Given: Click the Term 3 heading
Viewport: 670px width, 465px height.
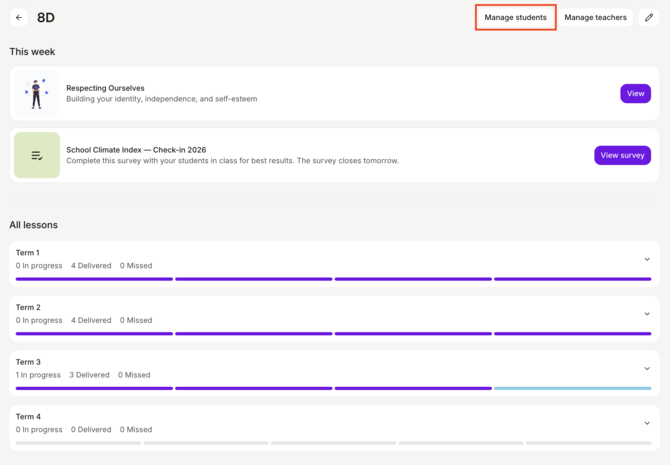Looking at the screenshot, I should [x=28, y=362].
